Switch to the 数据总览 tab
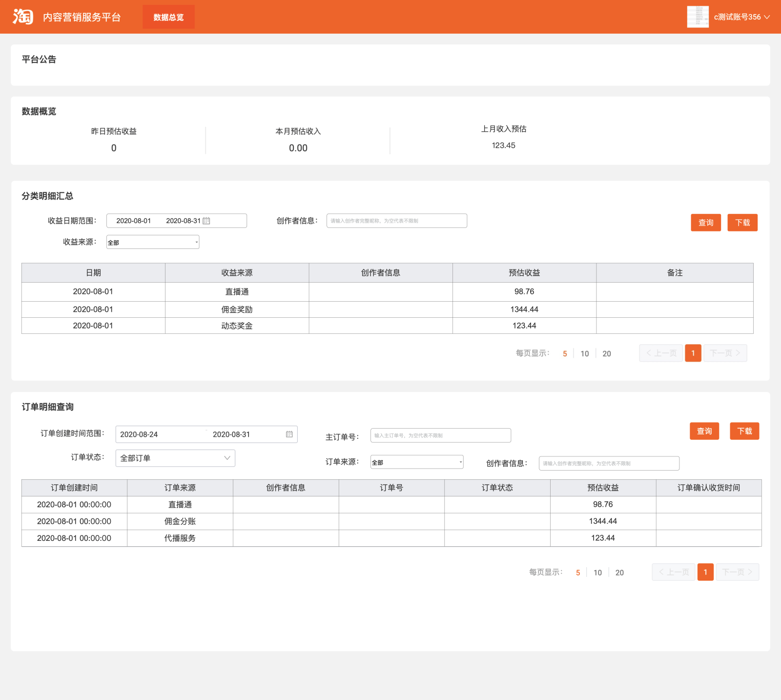Screen dimensions: 781x700 coord(168,17)
